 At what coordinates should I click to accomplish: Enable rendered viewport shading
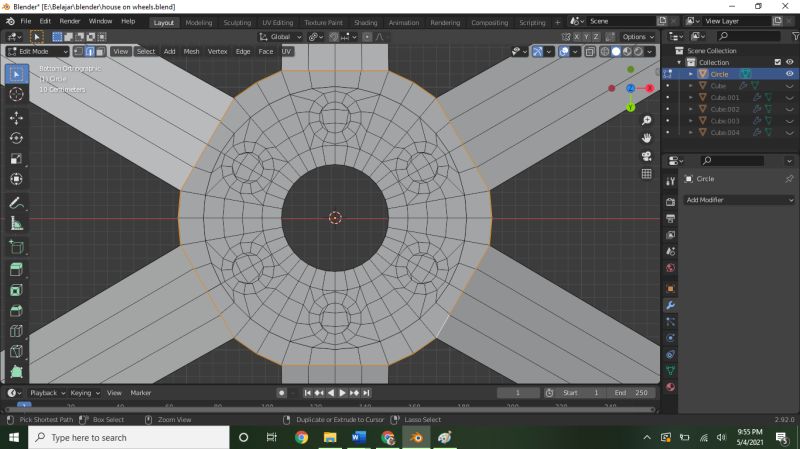click(638, 52)
